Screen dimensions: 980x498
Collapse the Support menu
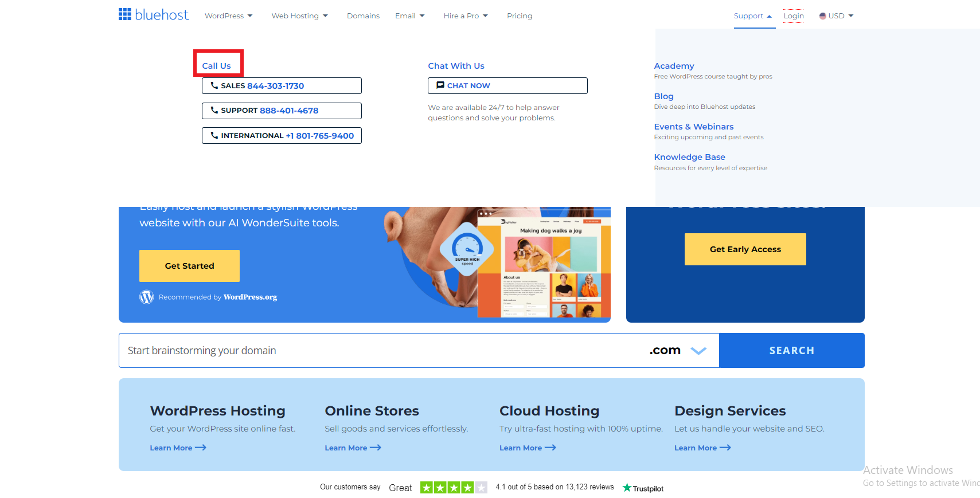(x=753, y=16)
